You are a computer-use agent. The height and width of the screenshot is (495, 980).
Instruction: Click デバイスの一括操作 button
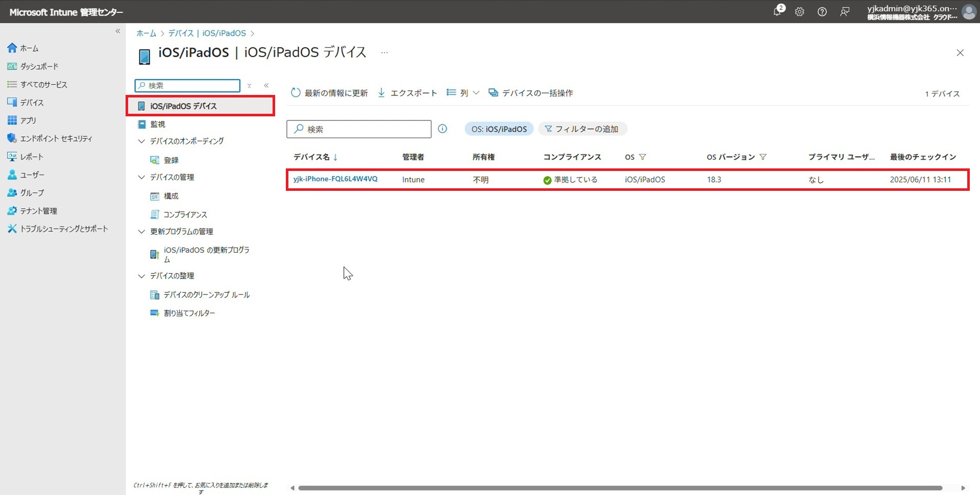pyautogui.click(x=531, y=93)
